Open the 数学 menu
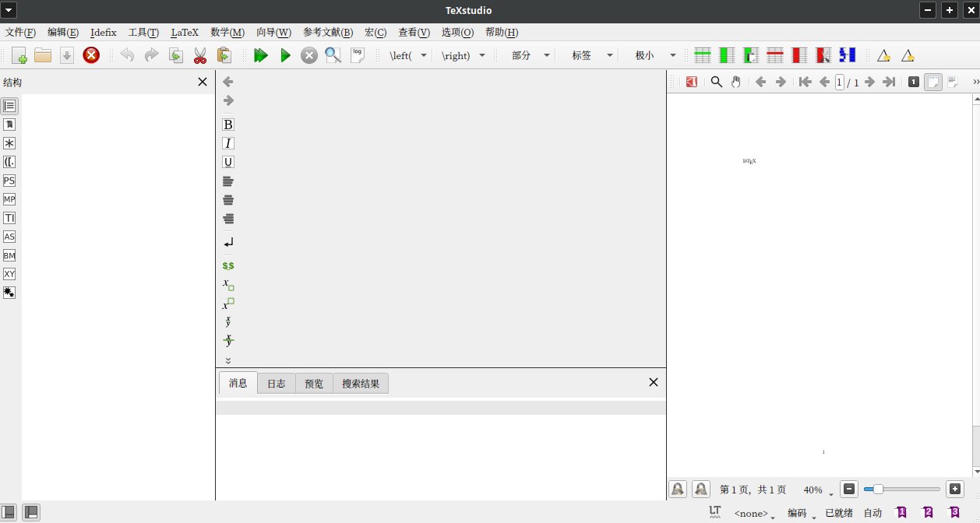The image size is (980, 523). [227, 32]
